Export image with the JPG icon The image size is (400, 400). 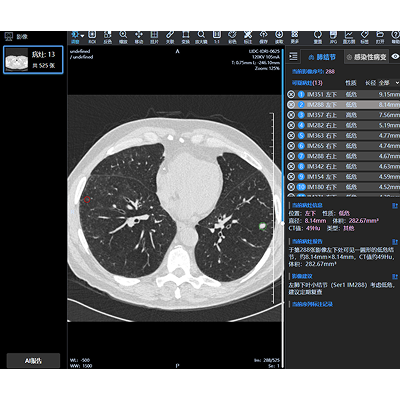[x=333, y=37]
